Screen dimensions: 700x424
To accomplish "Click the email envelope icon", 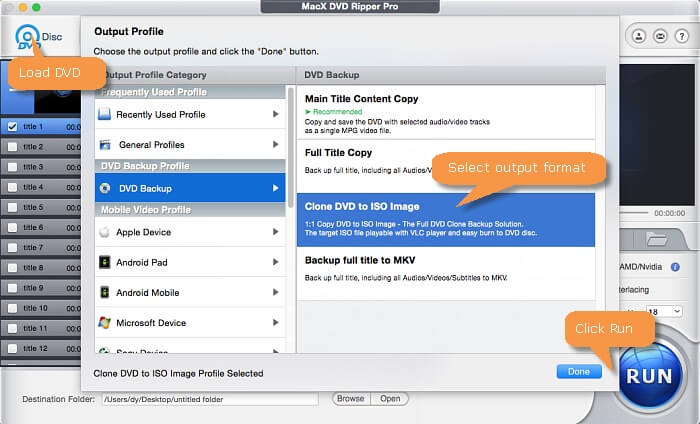I will point(660,36).
